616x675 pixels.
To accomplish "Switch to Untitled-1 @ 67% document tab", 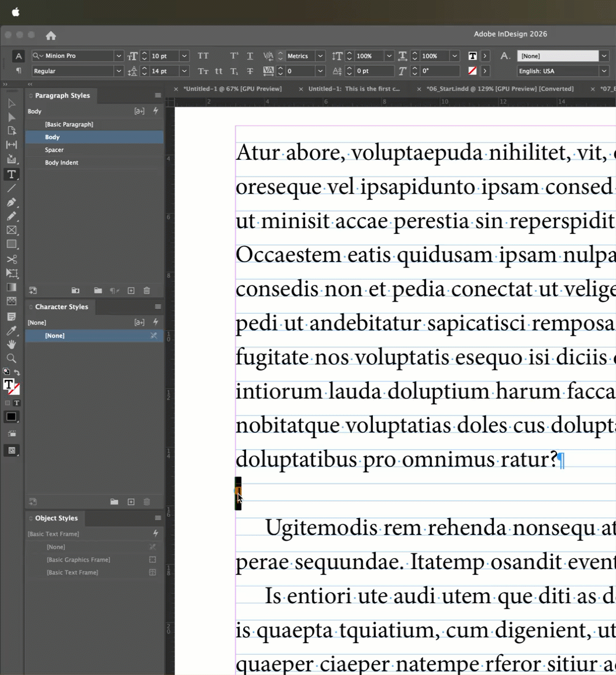I will click(x=233, y=89).
